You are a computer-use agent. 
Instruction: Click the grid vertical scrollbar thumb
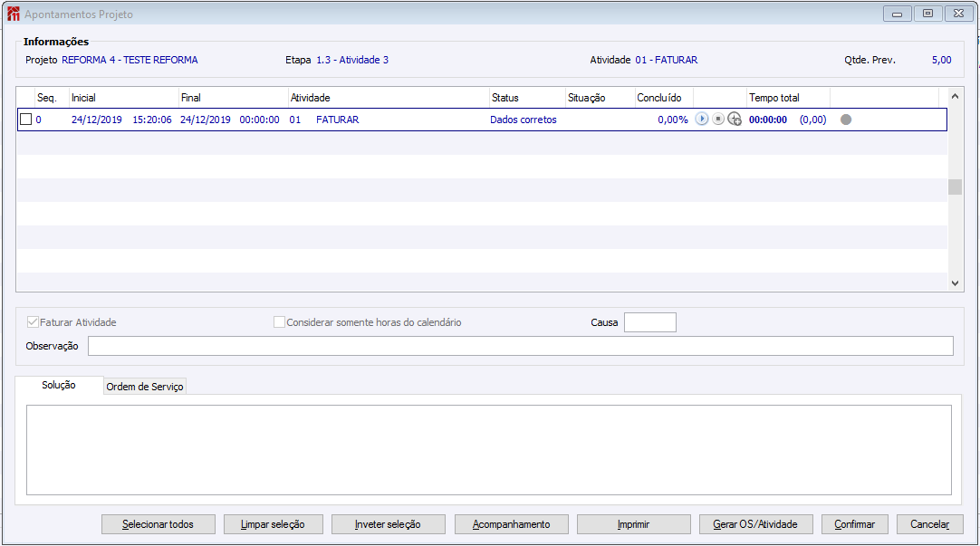(x=955, y=187)
